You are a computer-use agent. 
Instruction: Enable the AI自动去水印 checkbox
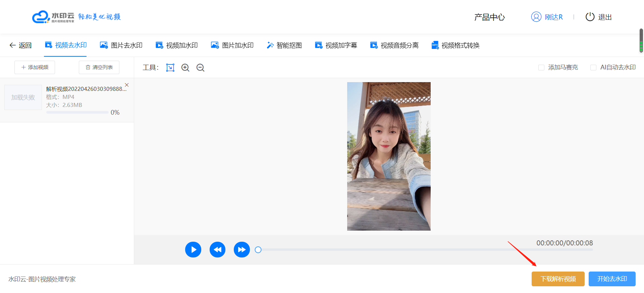[593, 68]
